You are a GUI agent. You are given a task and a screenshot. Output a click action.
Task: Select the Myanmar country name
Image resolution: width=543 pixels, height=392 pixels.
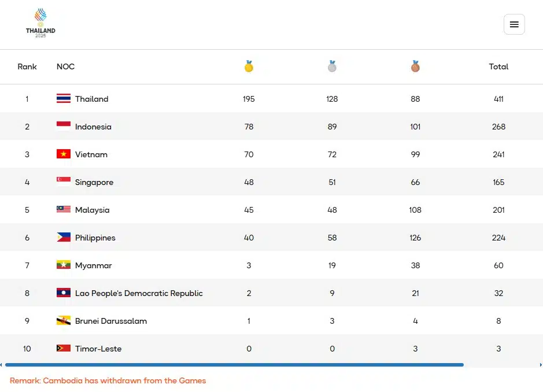[93, 265]
